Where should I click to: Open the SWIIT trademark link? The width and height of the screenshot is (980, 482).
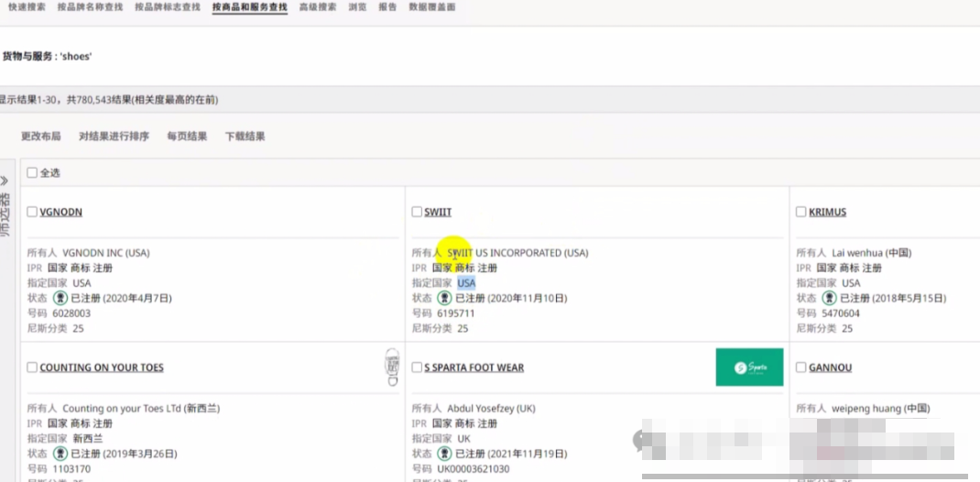(438, 212)
